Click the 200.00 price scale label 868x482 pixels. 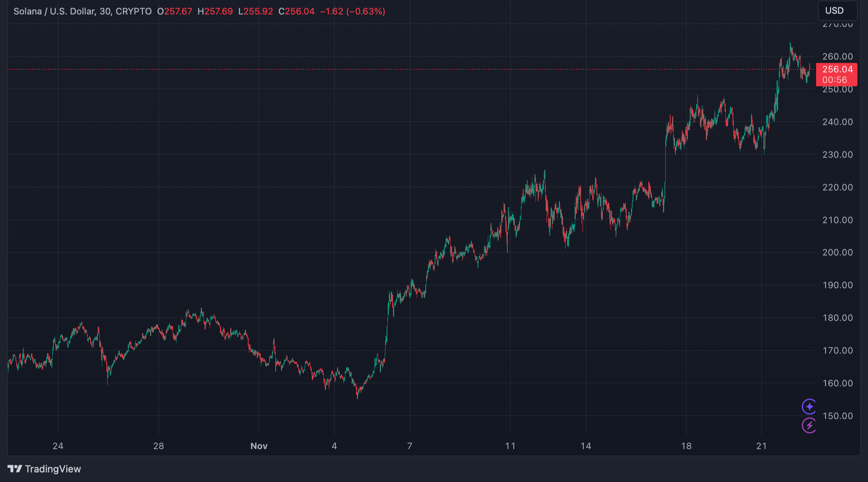click(x=837, y=252)
